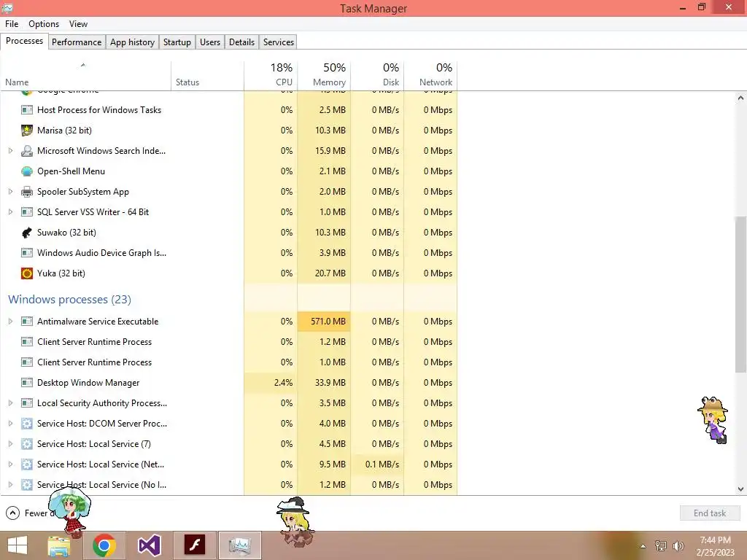Open Google Chrome from the taskbar
747x560 pixels.
coord(104,545)
